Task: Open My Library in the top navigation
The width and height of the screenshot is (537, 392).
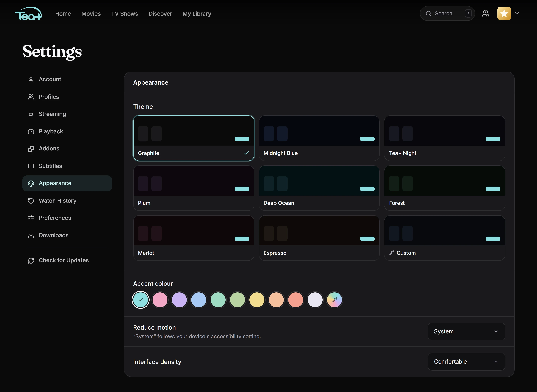Action: click(x=197, y=14)
